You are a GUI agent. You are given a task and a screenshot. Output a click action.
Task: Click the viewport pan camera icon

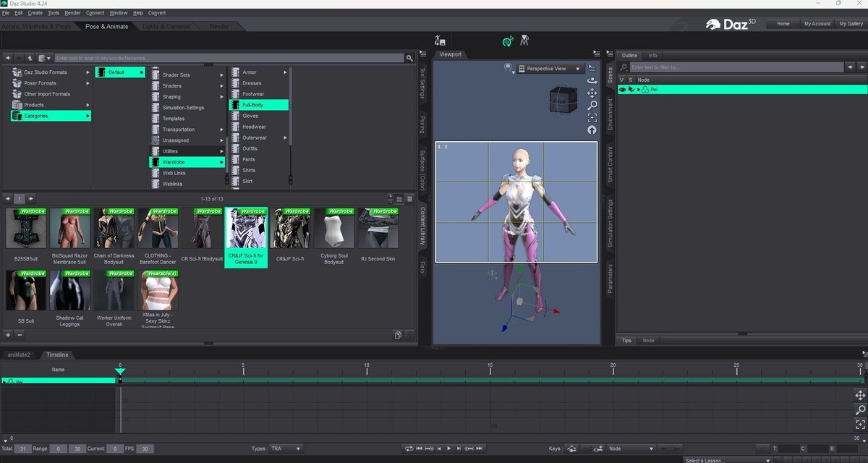tap(592, 93)
